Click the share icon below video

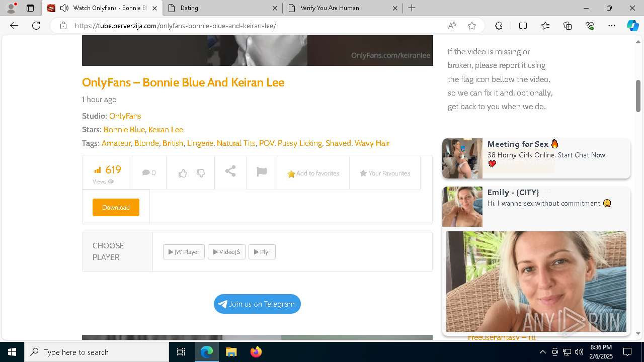point(230,171)
